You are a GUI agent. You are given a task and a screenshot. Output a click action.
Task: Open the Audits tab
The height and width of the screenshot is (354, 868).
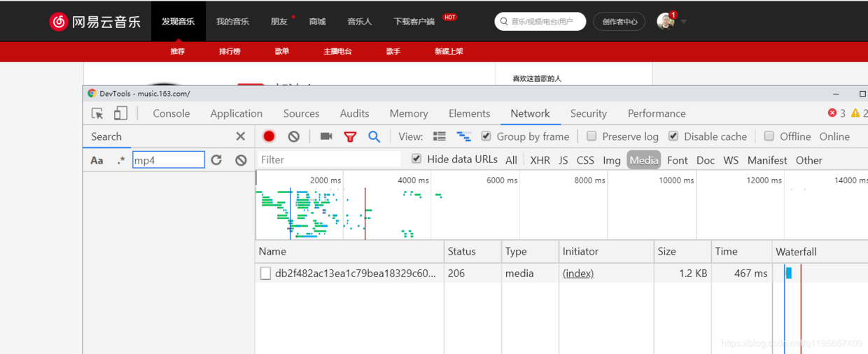pyautogui.click(x=355, y=113)
